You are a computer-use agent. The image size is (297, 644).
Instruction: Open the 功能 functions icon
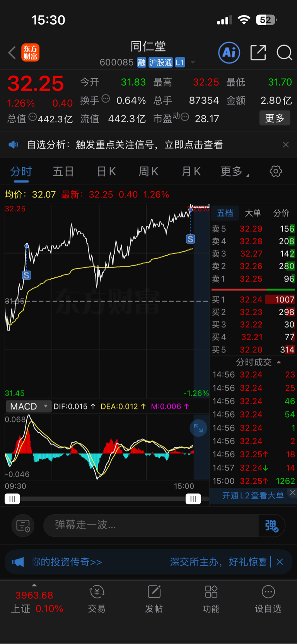pyautogui.click(x=211, y=599)
